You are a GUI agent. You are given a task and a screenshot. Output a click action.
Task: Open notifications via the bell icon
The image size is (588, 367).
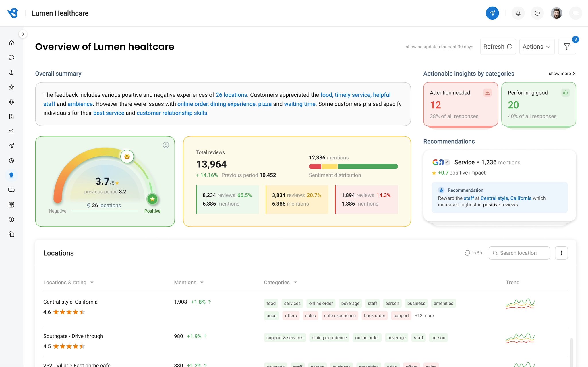[x=518, y=13]
